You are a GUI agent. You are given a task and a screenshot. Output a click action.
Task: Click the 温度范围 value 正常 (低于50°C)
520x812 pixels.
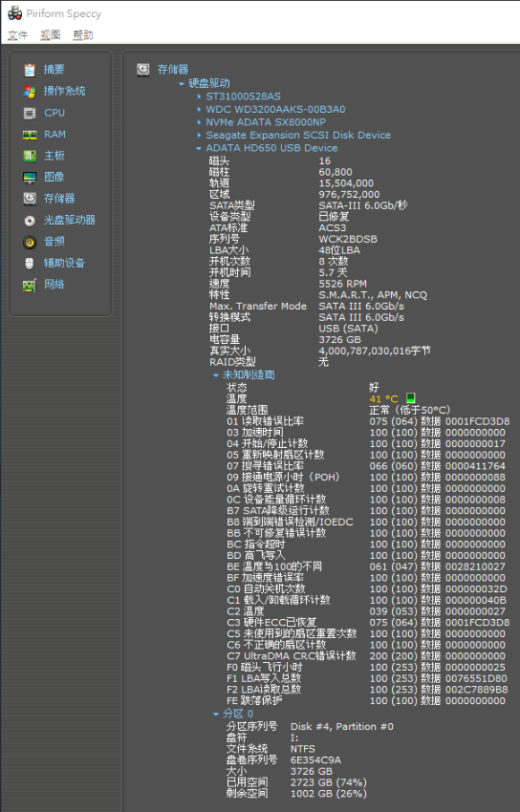pos(410,410)
